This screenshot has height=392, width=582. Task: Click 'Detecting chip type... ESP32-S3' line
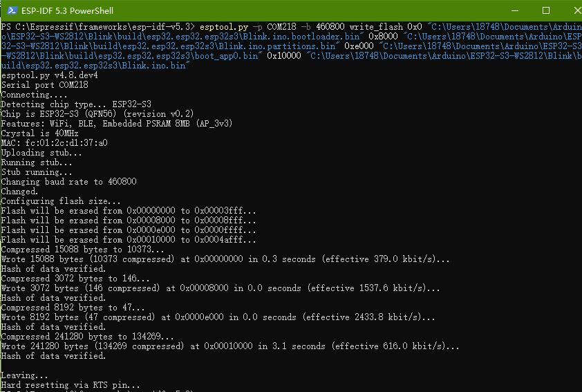pyautogui.click(x=76, y=104)
